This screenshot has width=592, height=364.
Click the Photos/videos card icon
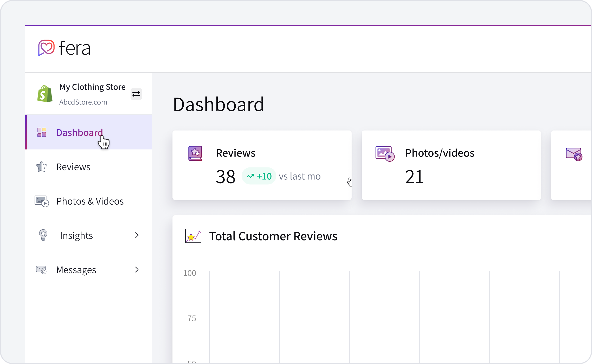385,154
